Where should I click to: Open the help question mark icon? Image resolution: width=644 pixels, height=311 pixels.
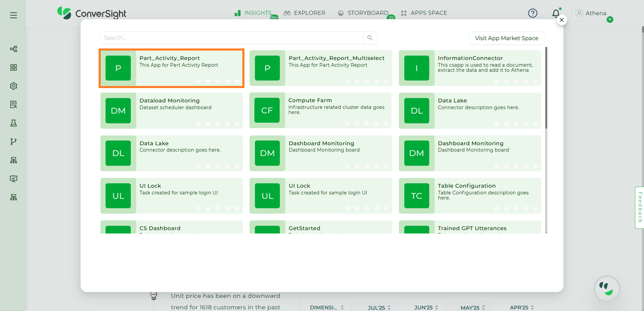[x=533, y=13]
